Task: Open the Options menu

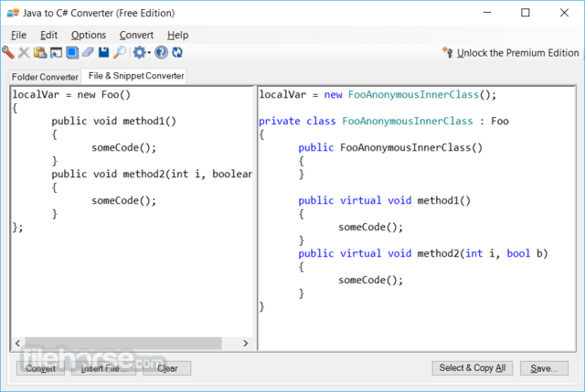Action: coord(89,35)
